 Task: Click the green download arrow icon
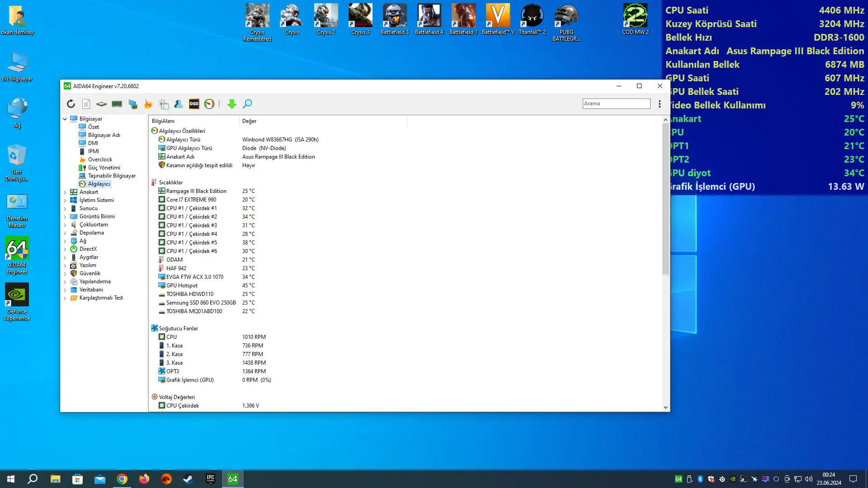pyautogui.click(x=232, y=104)
